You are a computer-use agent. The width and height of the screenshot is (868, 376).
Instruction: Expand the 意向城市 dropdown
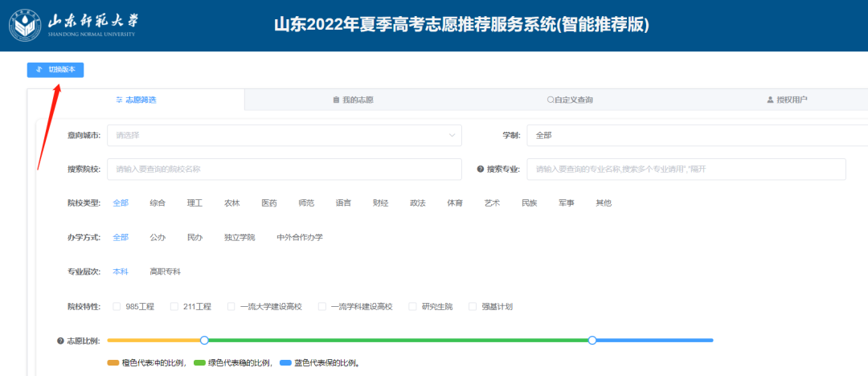pyautogui.click(x=285, y=135)
